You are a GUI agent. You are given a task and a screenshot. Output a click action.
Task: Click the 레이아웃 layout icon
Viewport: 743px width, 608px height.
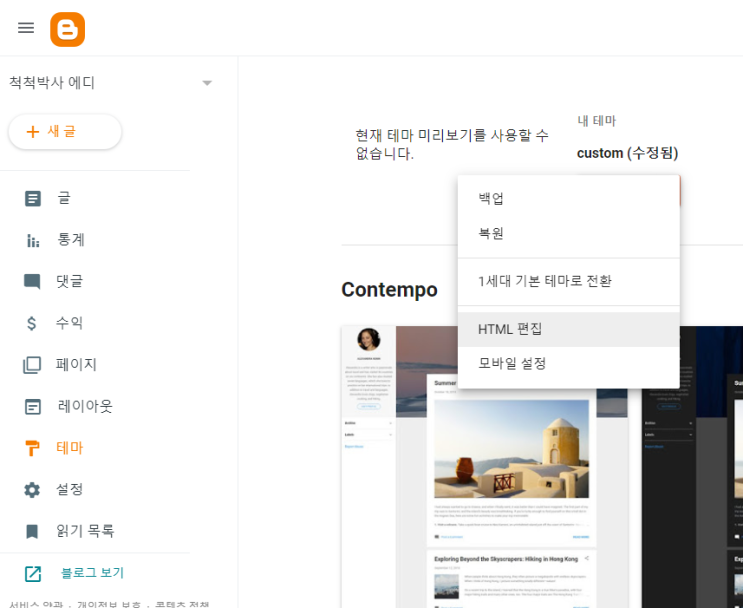pos(33,407)
